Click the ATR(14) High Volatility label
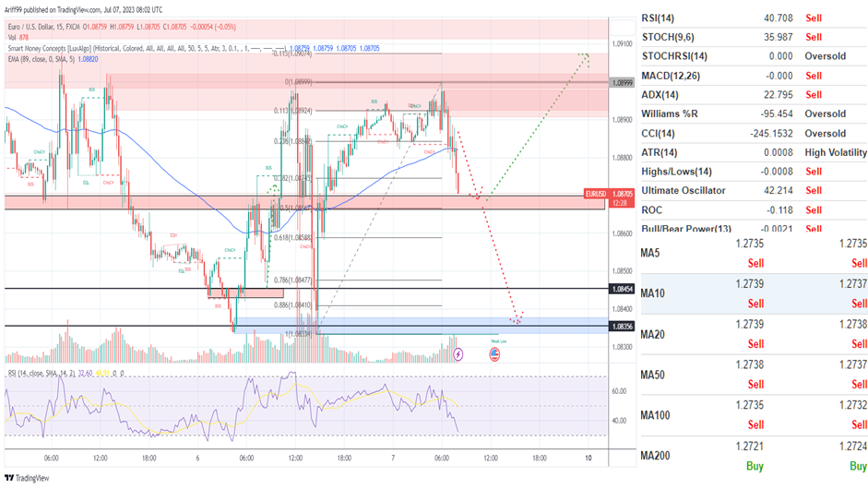This screenshot has width=868, height=489. (835, 152)
